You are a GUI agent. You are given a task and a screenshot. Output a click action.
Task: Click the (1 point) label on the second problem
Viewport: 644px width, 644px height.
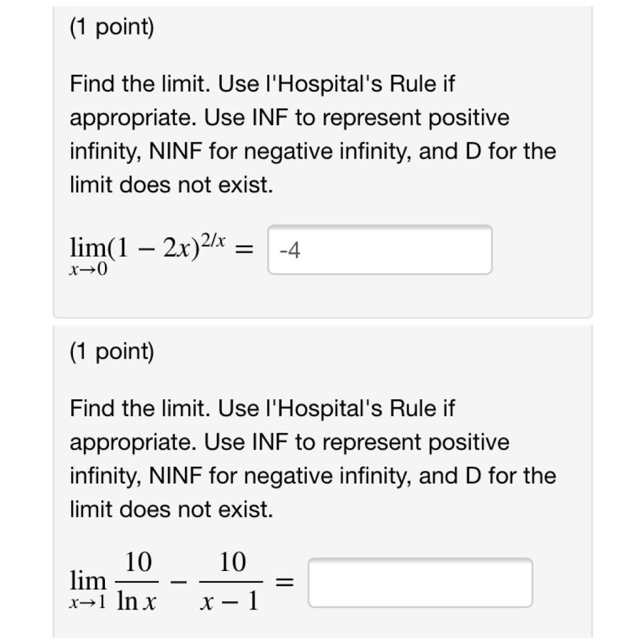point(112,352)
